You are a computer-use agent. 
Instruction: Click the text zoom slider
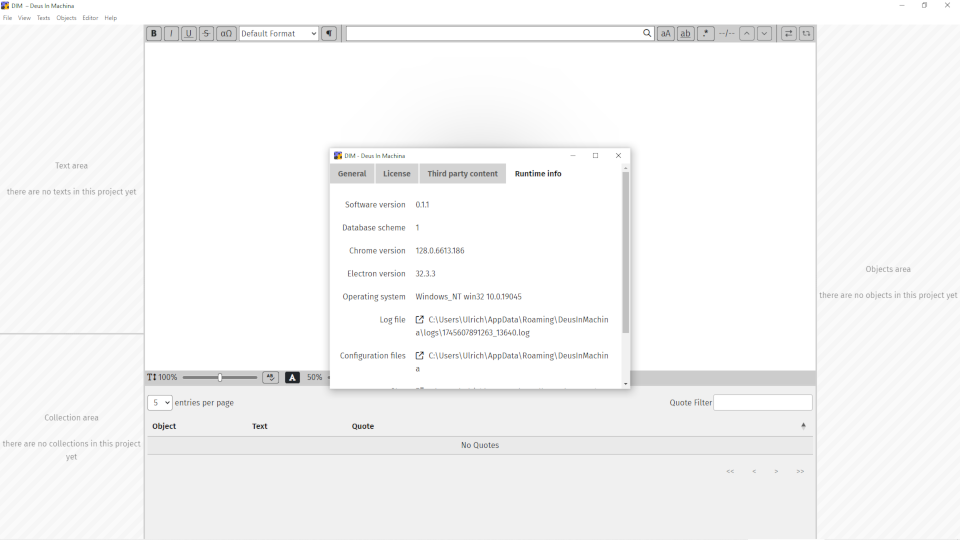(x=220, y=378)
